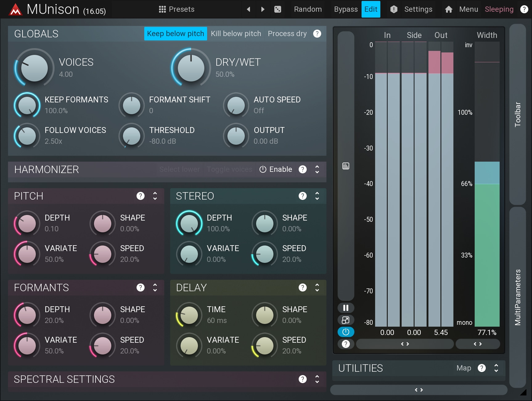Click the window resize corner grip
This screenshot has width=532, height=401.
tap(524, 392)
